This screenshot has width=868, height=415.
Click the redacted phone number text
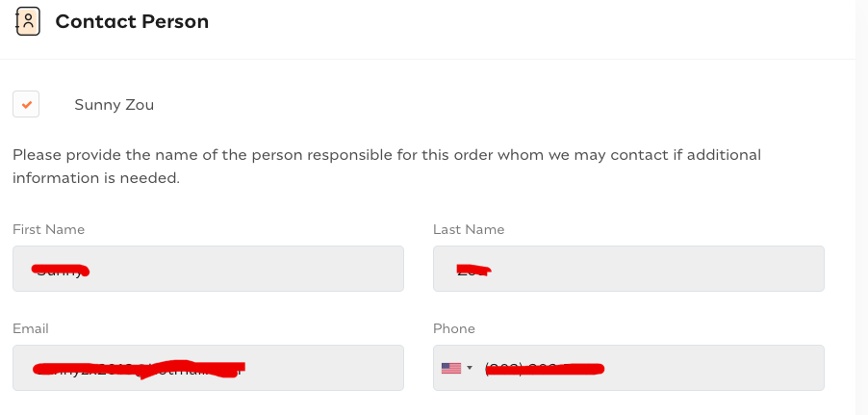[544, 368]
